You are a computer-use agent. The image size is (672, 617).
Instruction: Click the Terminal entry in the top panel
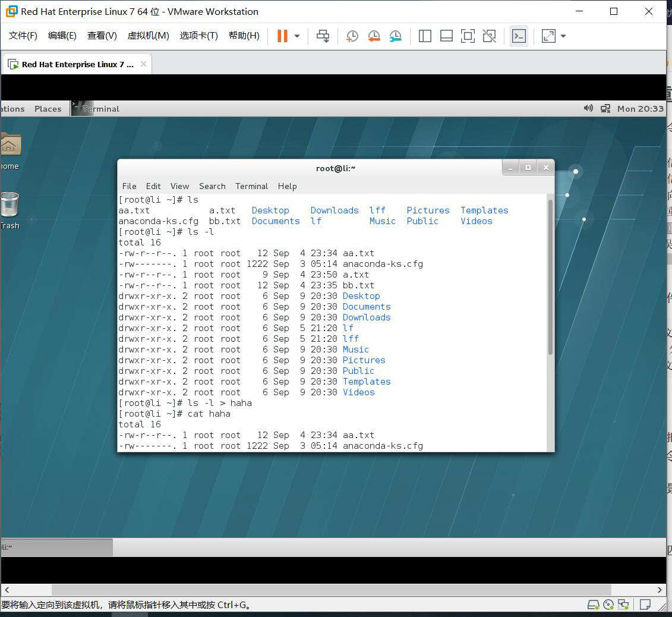pyautogui.click(x=96, y=109)
